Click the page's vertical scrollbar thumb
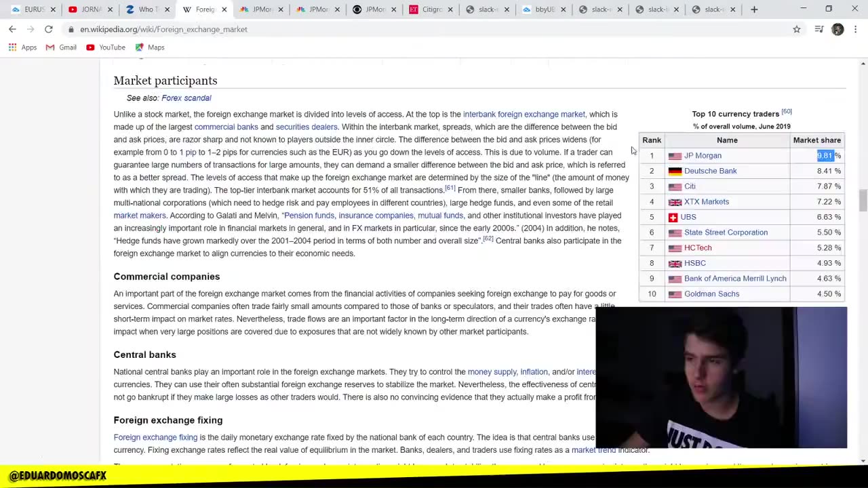This screenshot has width=868, height=488. click(x=863, y=201)
